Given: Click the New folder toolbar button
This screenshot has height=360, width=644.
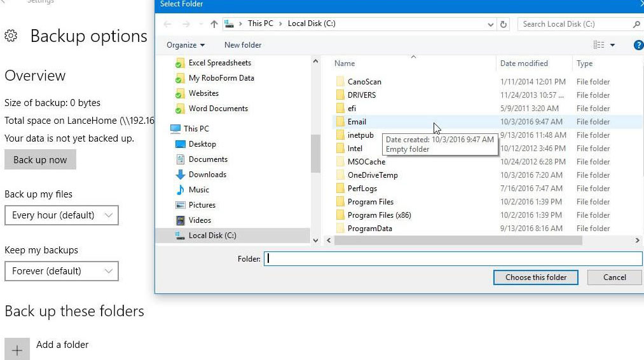Looking at the screenshot, I should tap(243, 45).
